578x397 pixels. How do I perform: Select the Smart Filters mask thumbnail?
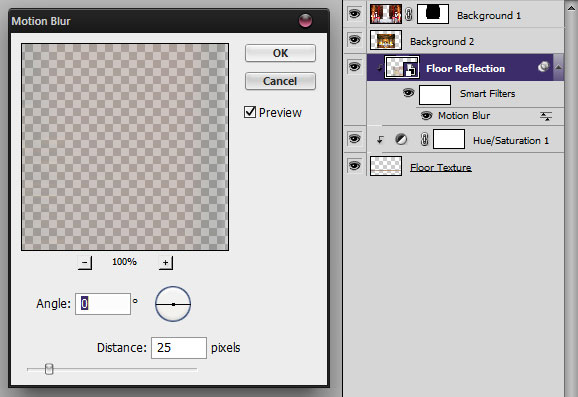[435, 95]
